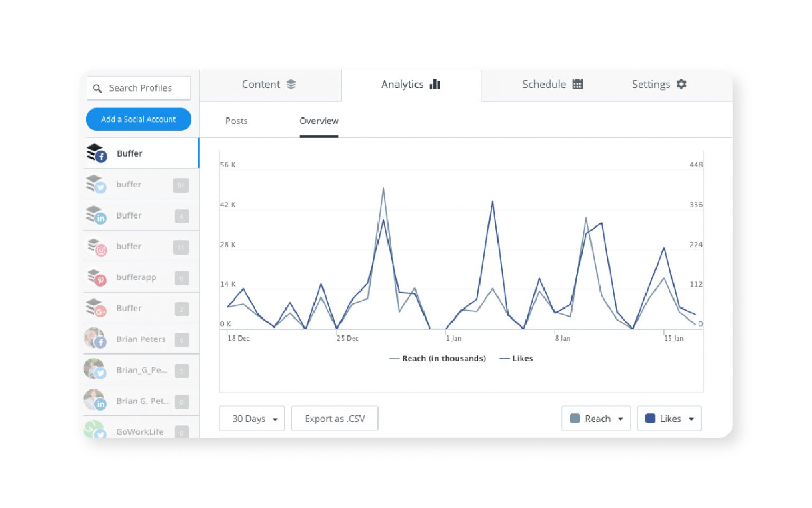The image size is (812, 508).
Task: Choose the bufferapp Pinterest profile icon
Action: coord(97,277)
